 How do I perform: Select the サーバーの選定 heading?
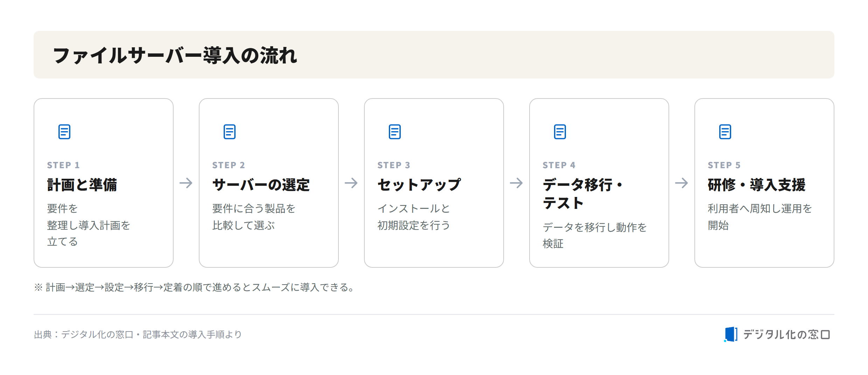pyautogui.click(x=261, y=185)
